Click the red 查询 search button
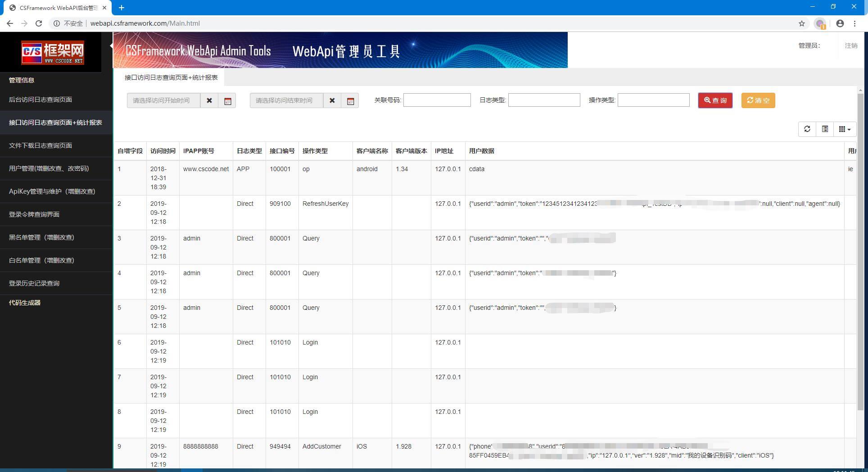 pos(715,100)
